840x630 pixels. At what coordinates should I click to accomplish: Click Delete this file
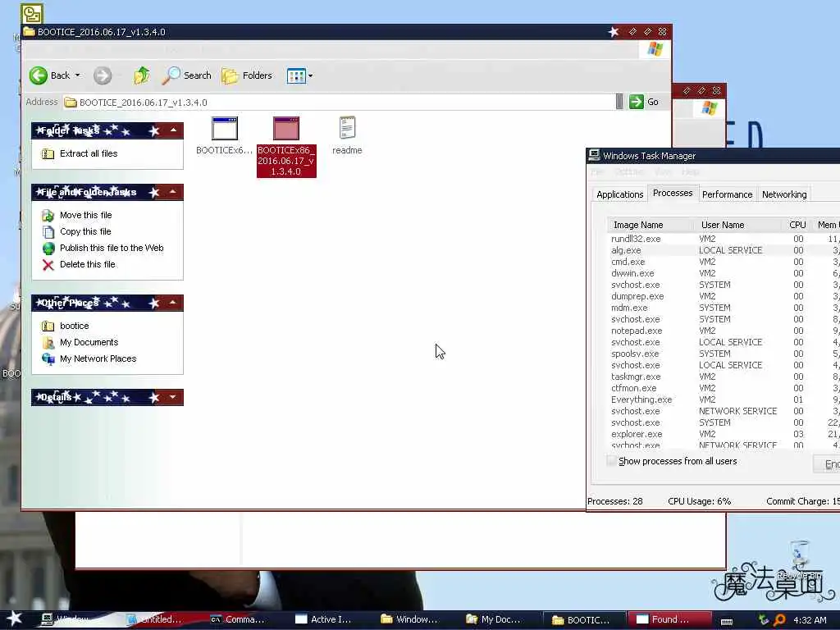(x=87, y=264)
